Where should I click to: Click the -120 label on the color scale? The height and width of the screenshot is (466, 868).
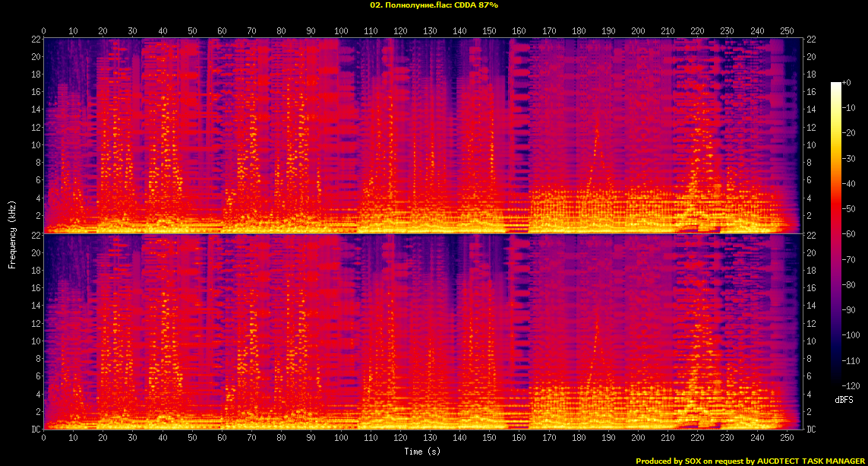tap(854, 385)
